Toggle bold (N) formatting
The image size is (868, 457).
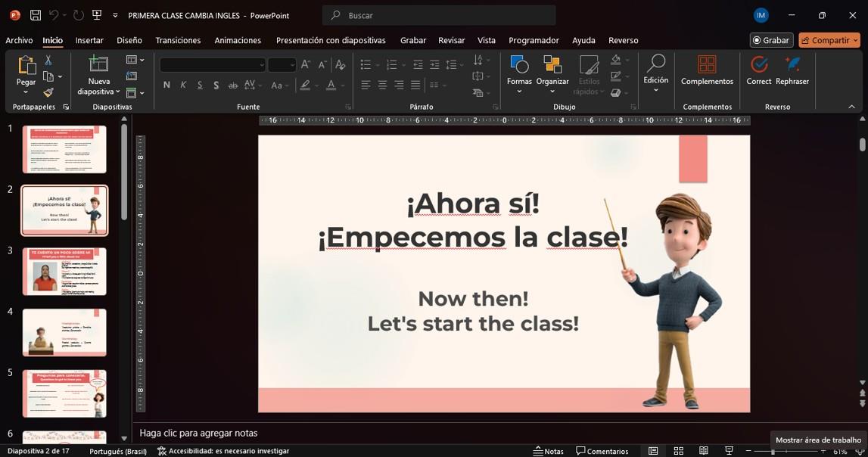click(x=166, y=85)
